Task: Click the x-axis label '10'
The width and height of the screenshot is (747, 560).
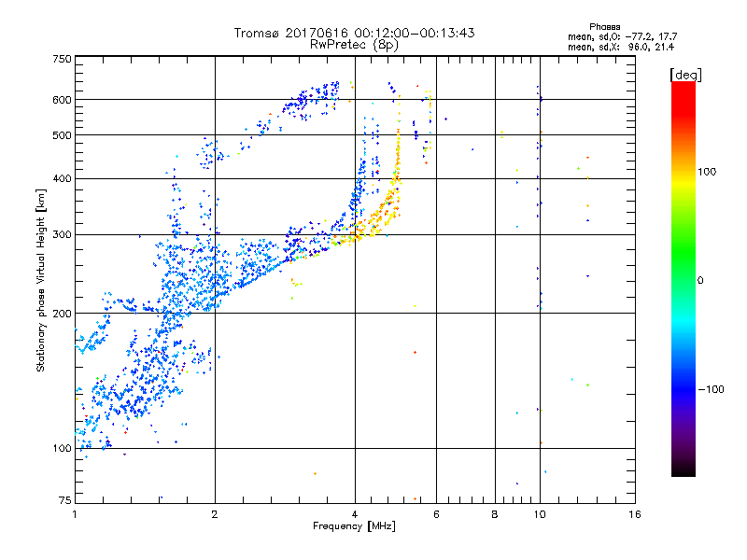Action: (540, 514)
